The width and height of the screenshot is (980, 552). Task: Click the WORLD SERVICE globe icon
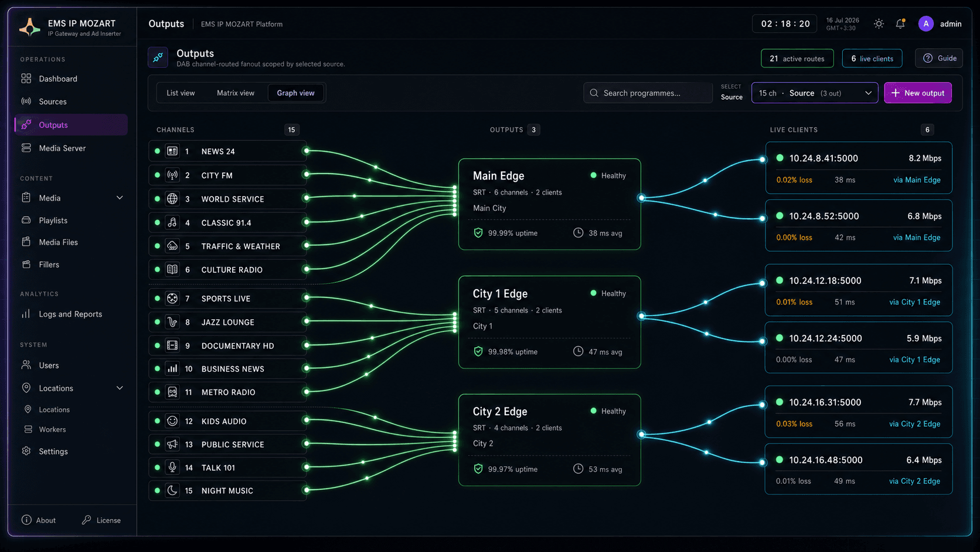(172, 199)
